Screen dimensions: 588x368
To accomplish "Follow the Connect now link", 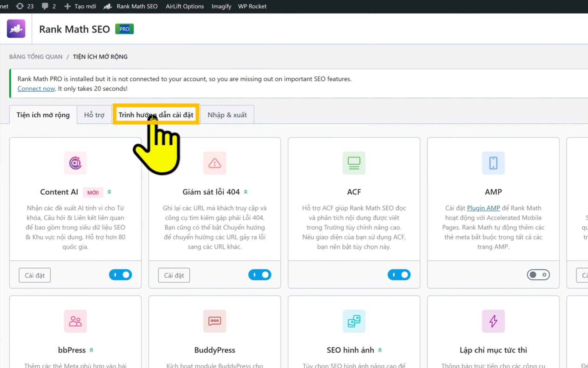I will click(x=36, y=89).
